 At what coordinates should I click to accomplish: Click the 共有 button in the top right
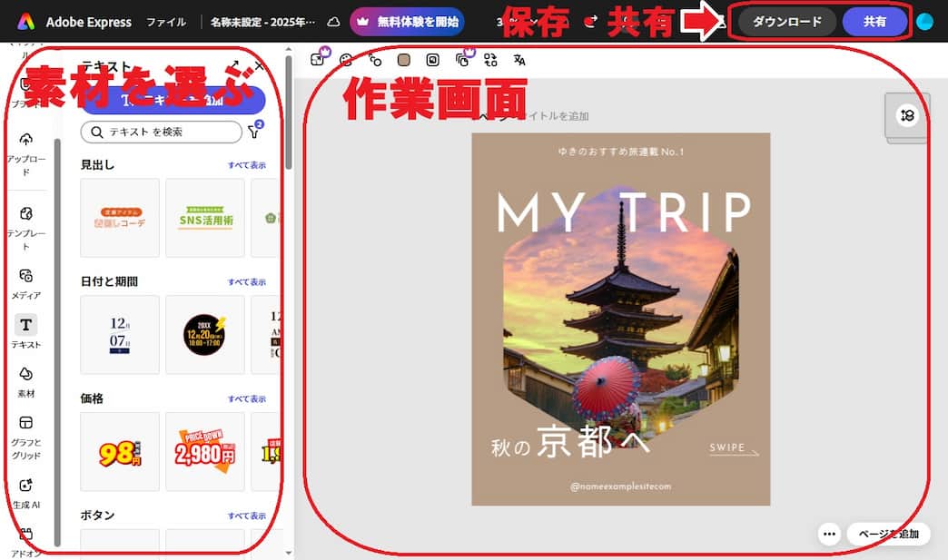(874, 20)
